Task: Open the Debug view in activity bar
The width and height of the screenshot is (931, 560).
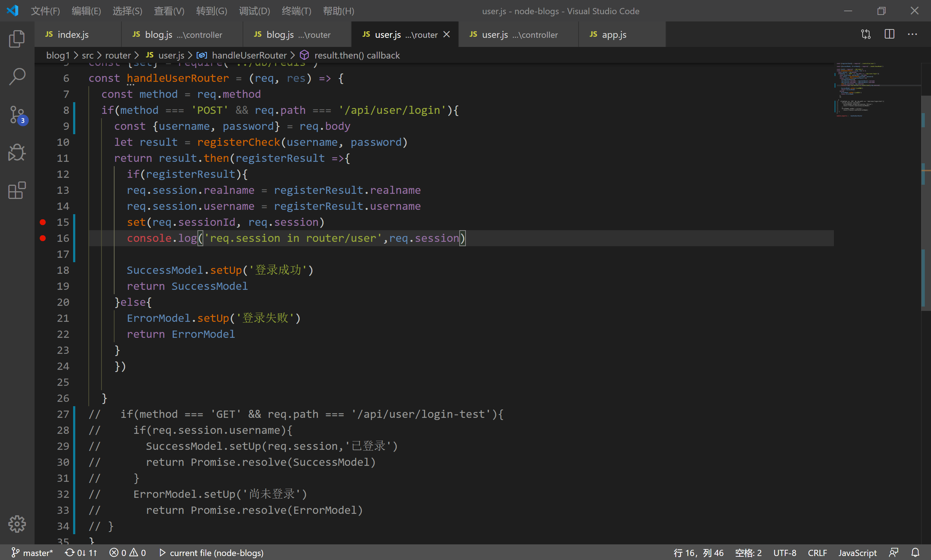Action: pos(17,152)
